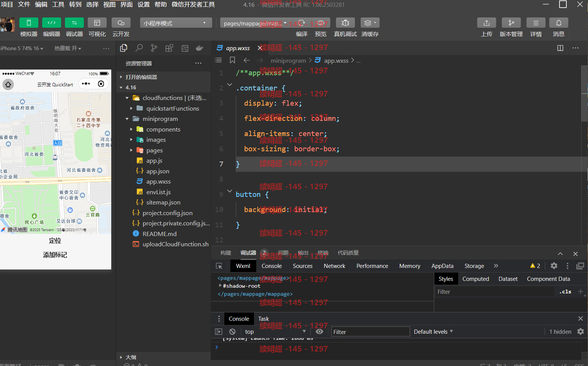Open the hot reload dropdown
588x366 pixels.
coord(68,48)
